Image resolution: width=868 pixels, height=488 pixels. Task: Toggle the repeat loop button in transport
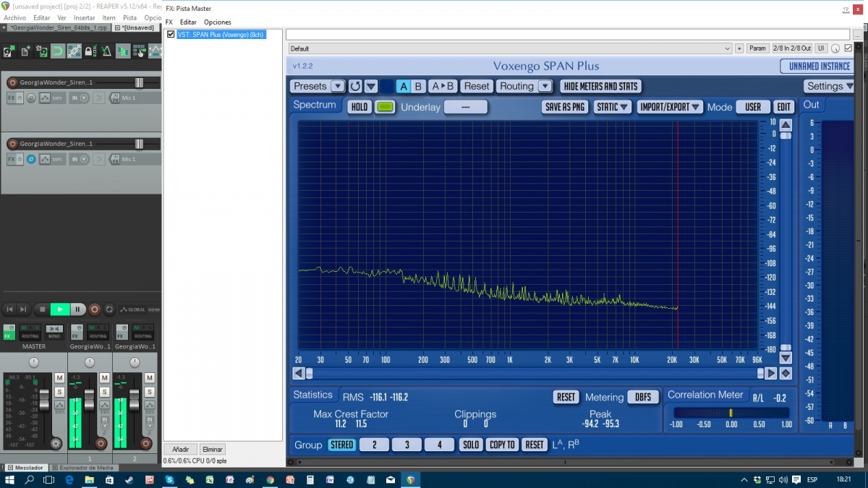point(110,309)
